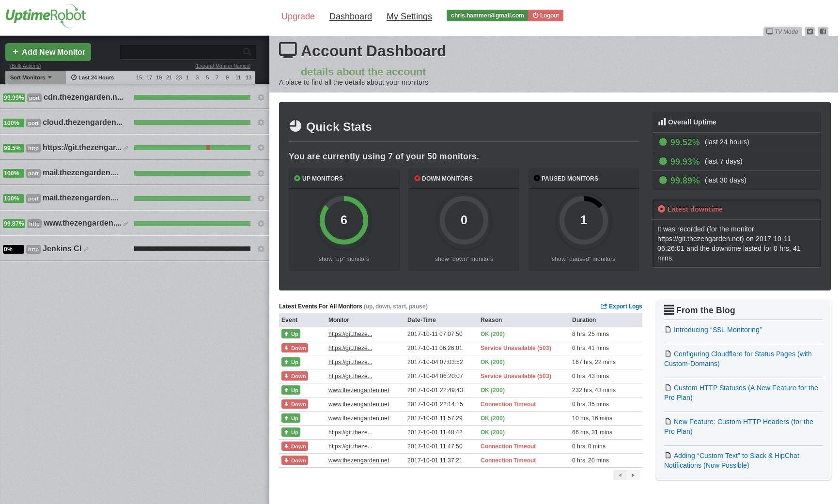840x504 pixels.
Task: Switch to Last 24 Hours view
Action: coord(93,77)
